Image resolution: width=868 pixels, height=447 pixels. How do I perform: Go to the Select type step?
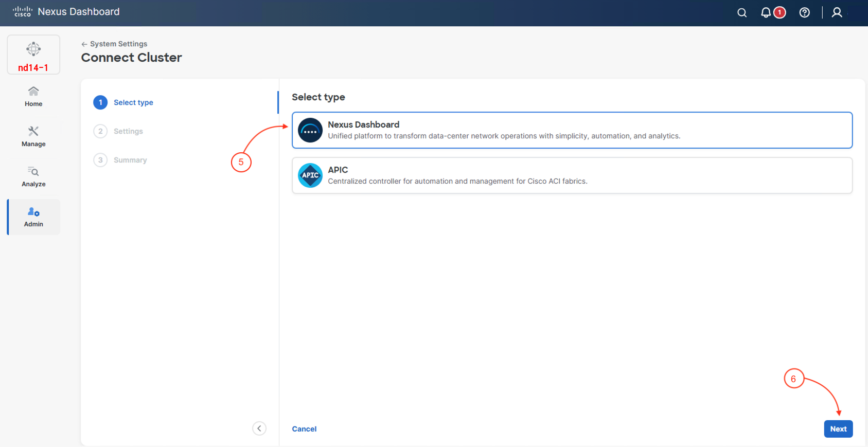133,102
